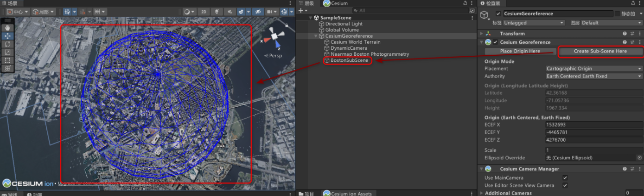
Task: Open pivot 中心 dropdown
Action: point(17,12)
